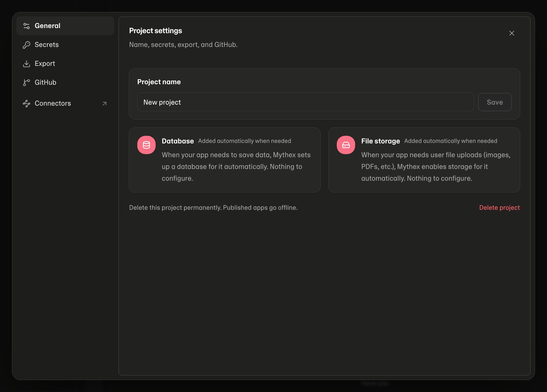The width and height of the screenshot is (547, 392).
Task: Click the pink Database icon
Action: point(146,145)
